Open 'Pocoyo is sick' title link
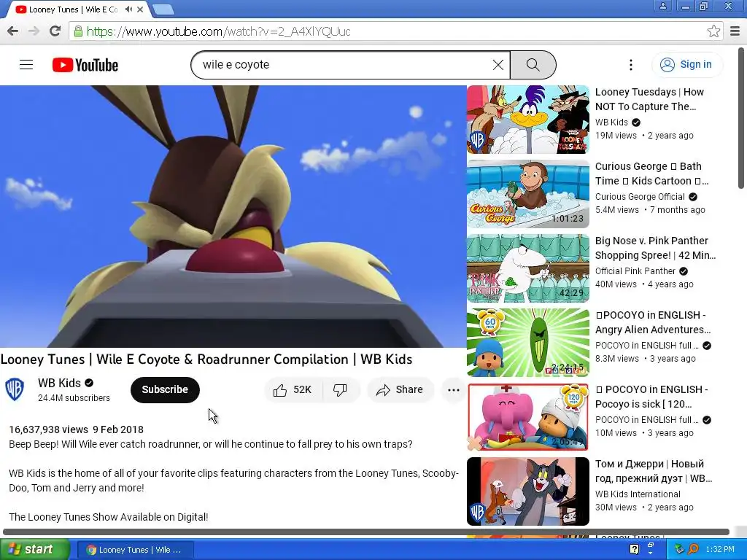This screenshot has width=747, height=560. (x=651, y=396)
